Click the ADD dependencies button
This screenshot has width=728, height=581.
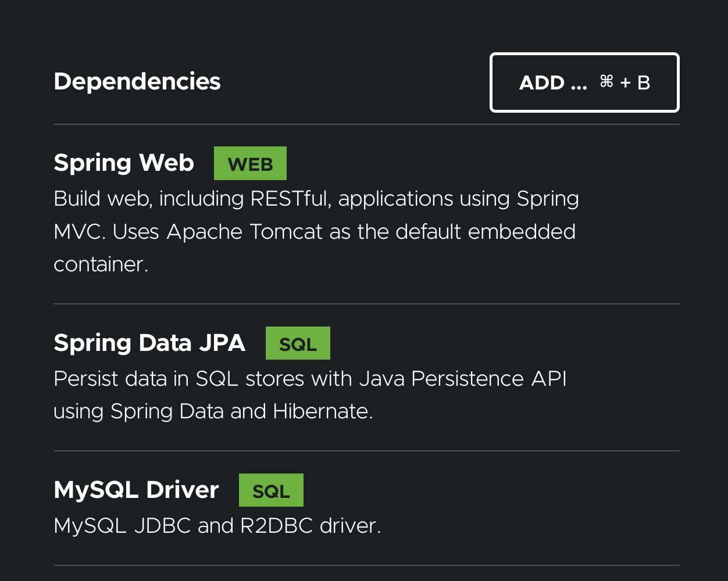pos(584,83)
